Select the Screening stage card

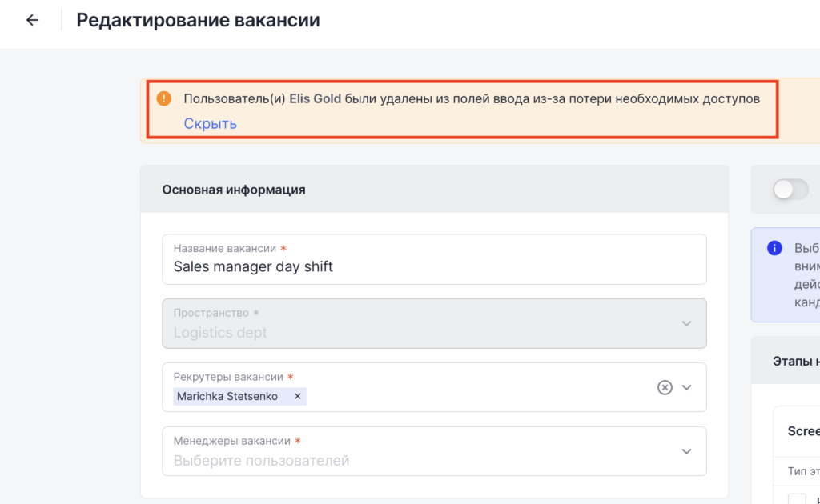[x=803, y=431]
